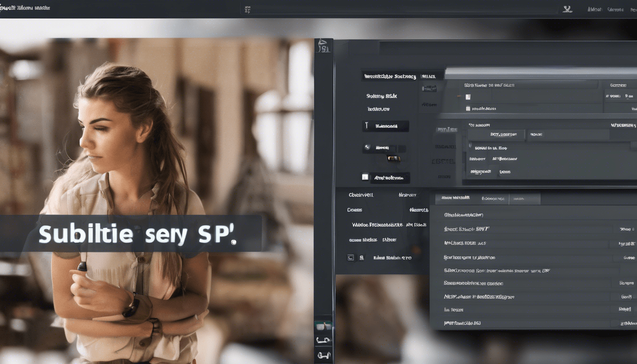637x364 pixels.
Task: Open the second tab above the lower right list
Action: coord(493,199)
